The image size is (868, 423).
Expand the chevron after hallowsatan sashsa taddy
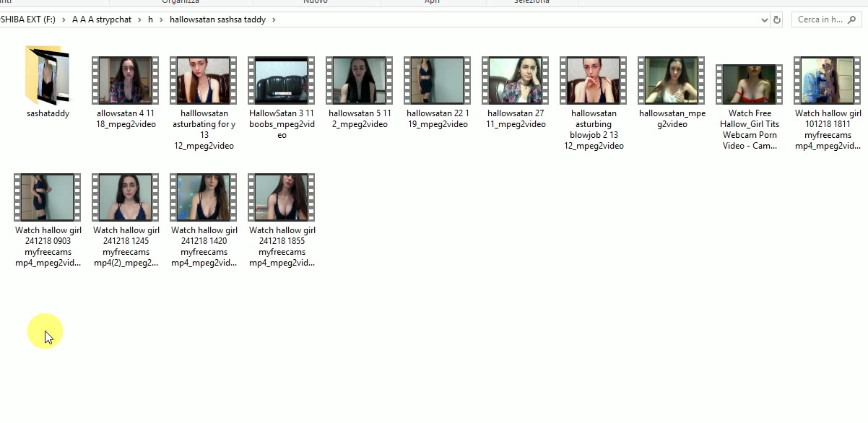[274, 20]
